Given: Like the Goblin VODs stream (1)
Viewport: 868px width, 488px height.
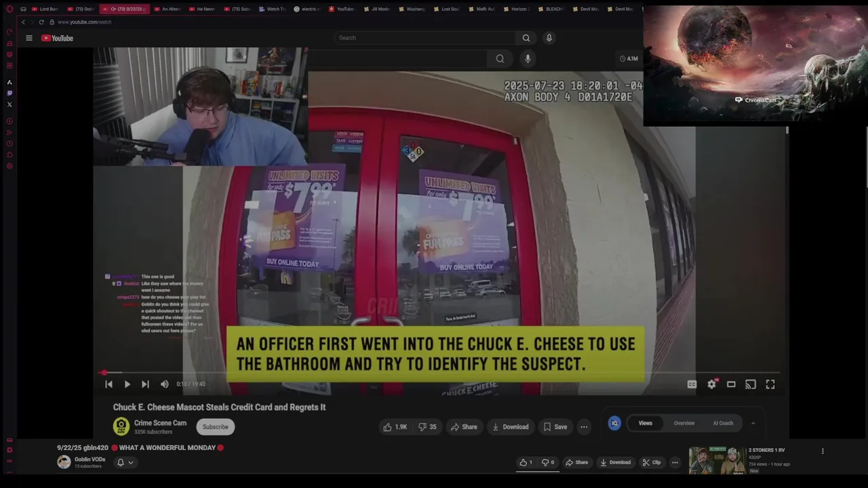Looking at the screenshot, I should point(526,462).
